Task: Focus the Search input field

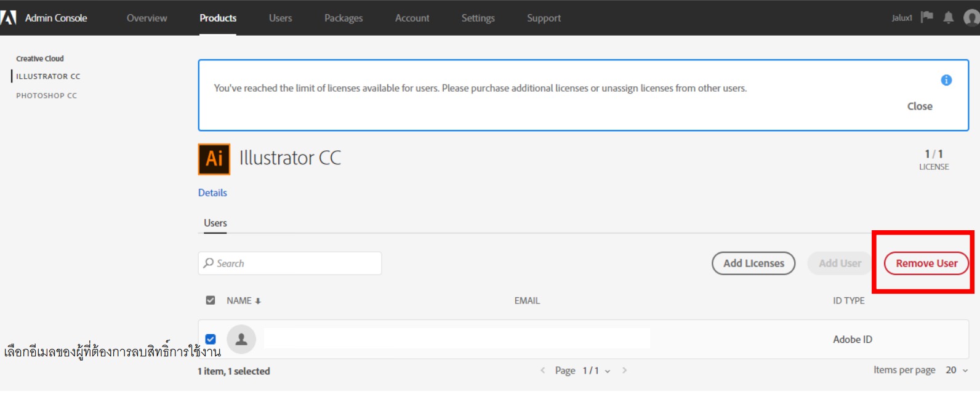Action: [x=290, y=263]
